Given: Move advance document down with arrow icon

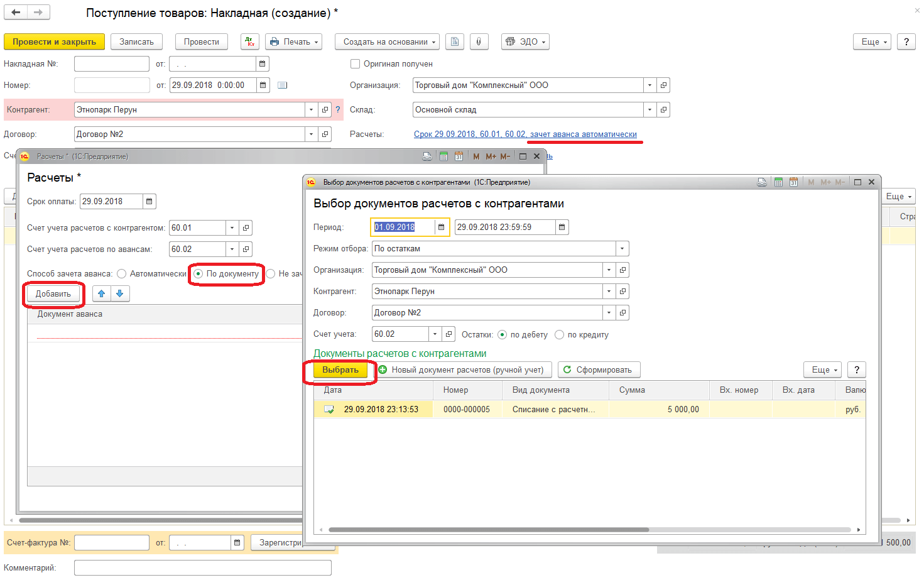Looking at the screenshot, I should tap(119, 293).
